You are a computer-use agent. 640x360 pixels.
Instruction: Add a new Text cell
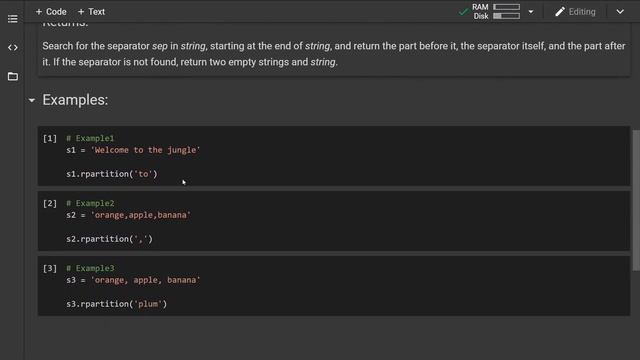point(91,12)
